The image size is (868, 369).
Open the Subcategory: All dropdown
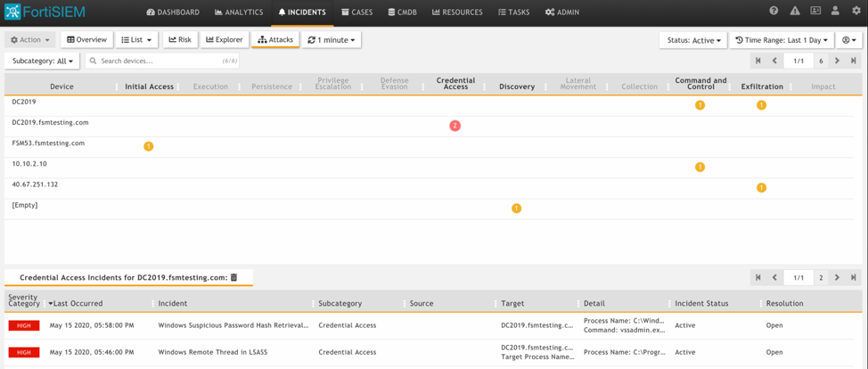point(43,61)
